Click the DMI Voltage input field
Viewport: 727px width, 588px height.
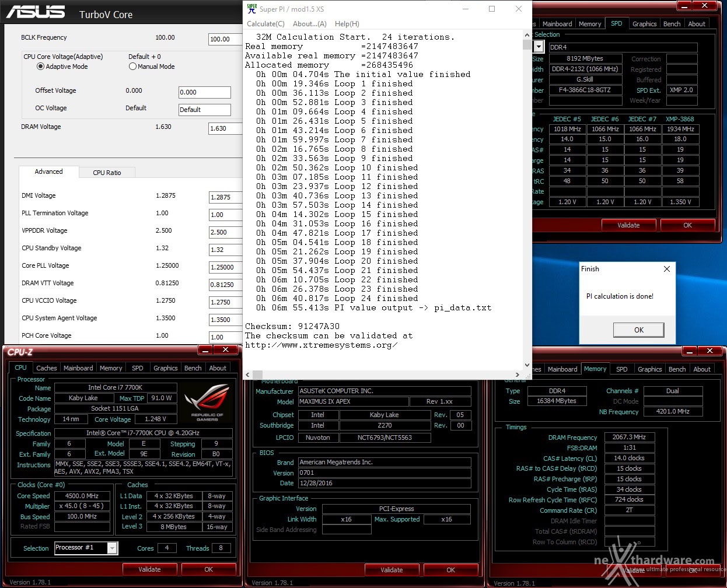click(225, 197)
